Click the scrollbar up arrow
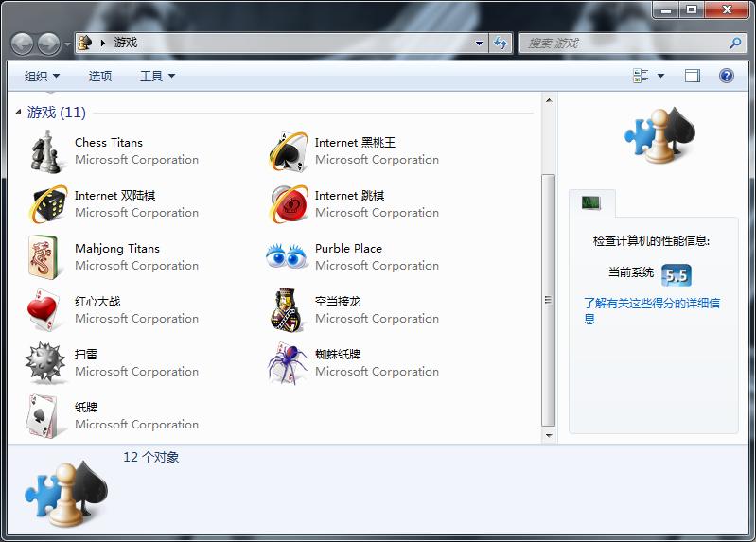 [549, 101]
